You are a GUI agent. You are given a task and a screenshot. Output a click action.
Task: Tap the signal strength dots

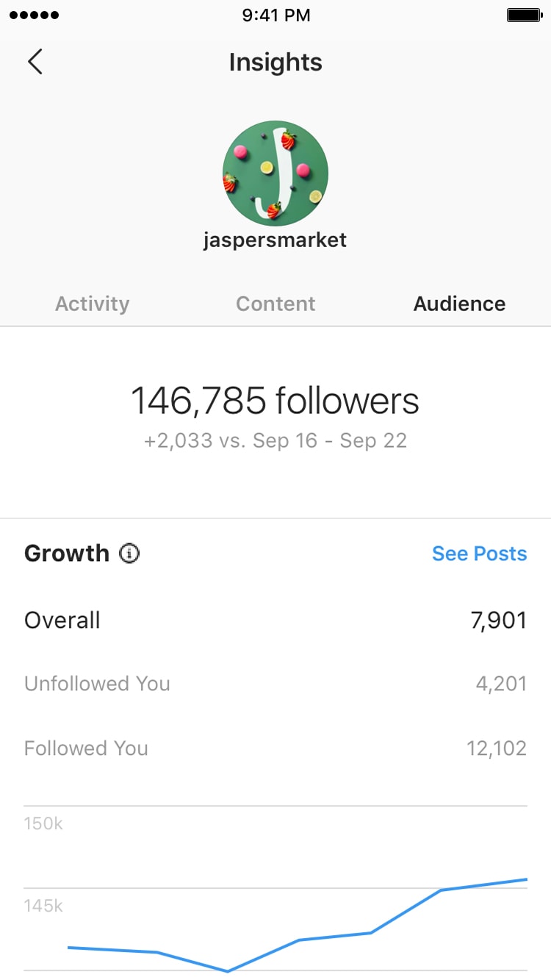[35, 15]
